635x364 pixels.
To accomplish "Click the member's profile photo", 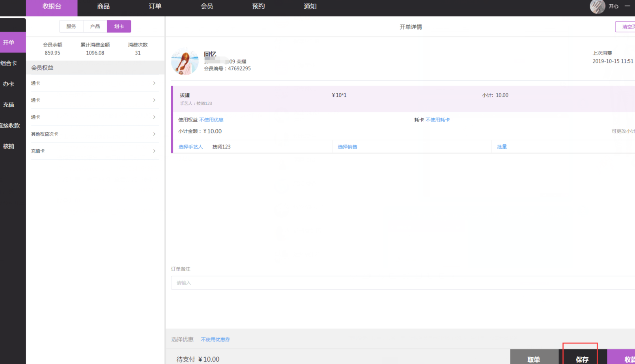I will pos(185,62).
